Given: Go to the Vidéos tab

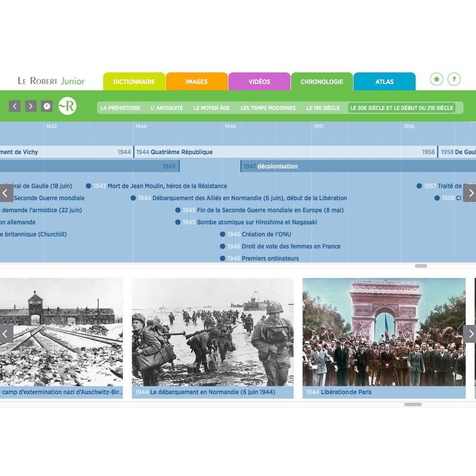Looking at the screenshot, I should pos(259,82).
